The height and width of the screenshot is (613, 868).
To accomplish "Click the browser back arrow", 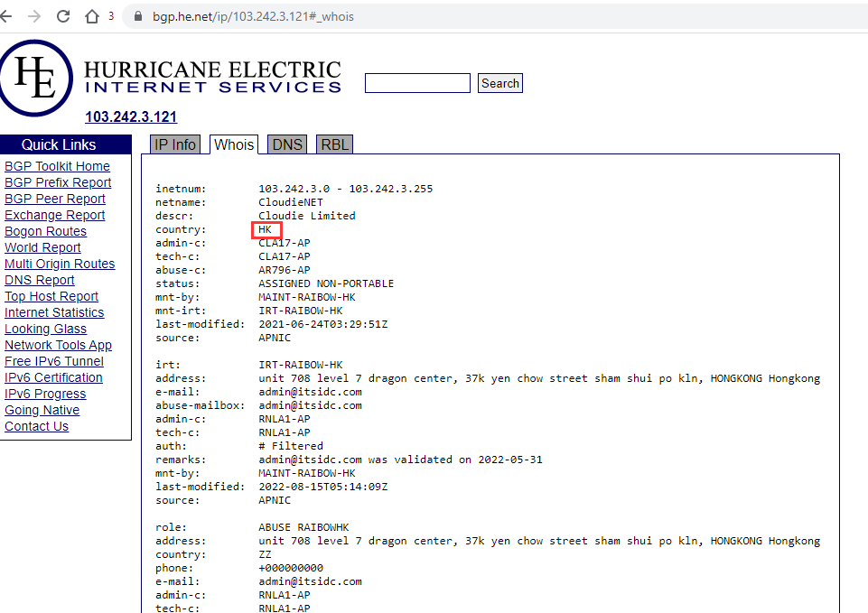I will click(5, 16).
